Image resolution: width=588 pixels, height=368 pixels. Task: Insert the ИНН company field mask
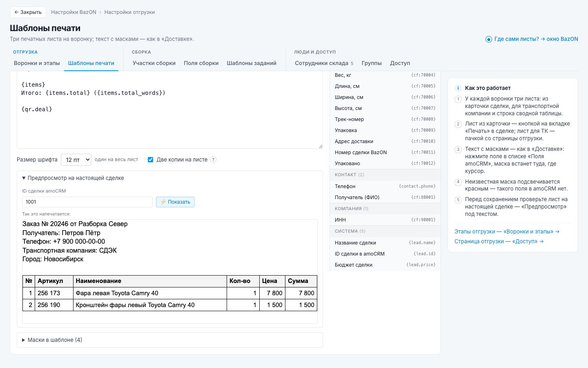385,220
